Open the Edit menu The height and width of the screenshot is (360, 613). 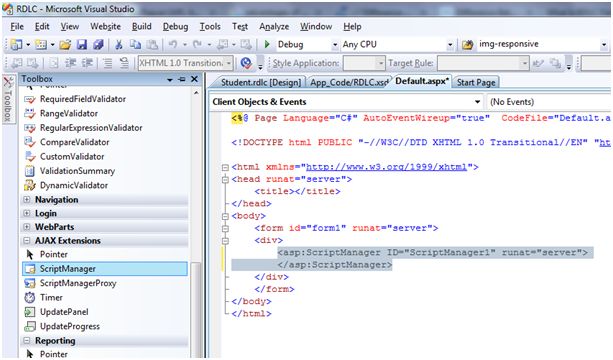pos(42,27)
